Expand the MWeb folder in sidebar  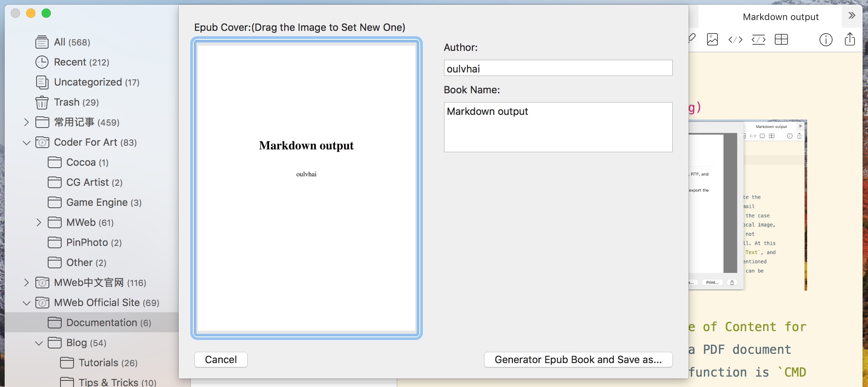pyautogui.click(x=39, y=222)
